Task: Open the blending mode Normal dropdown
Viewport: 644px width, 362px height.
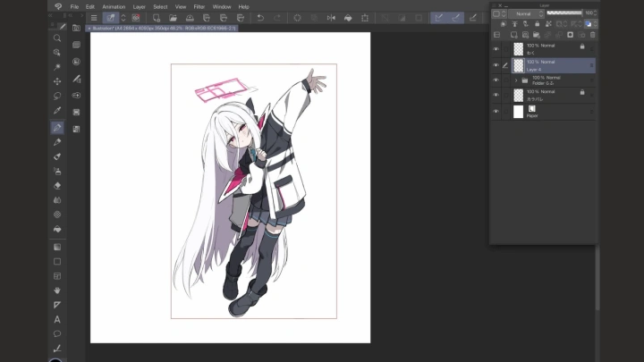Action: (x=525, y=13)
